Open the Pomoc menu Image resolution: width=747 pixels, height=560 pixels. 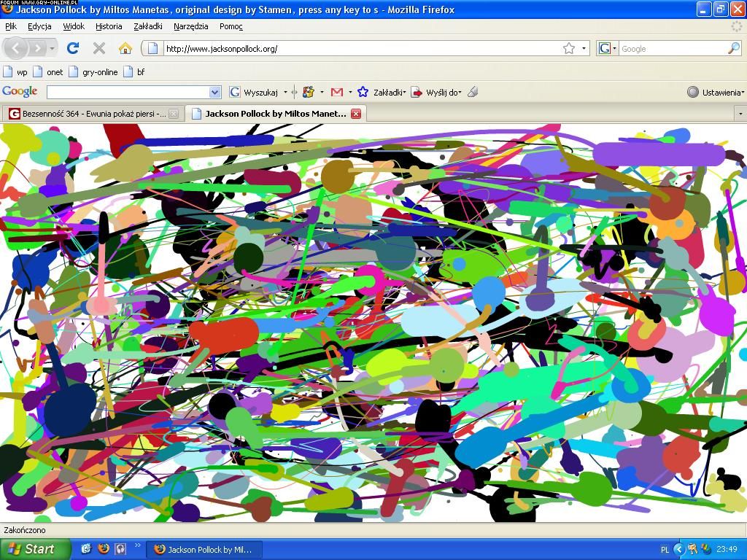point(231,26)
